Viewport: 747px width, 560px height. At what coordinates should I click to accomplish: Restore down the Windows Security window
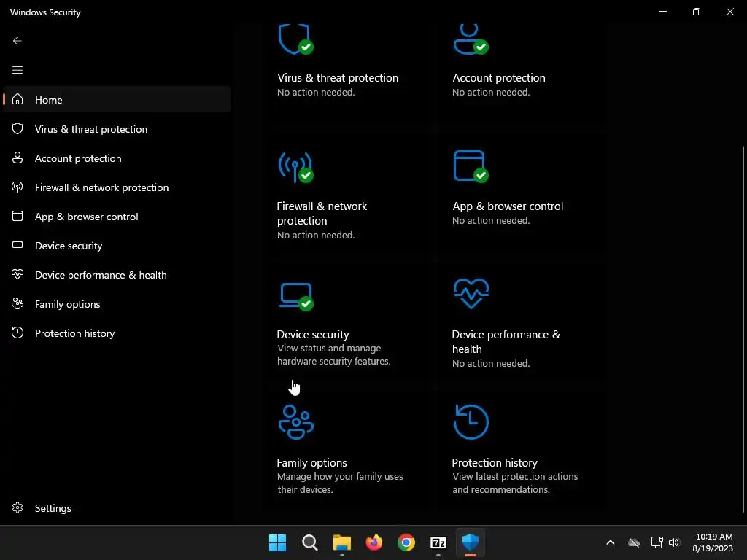click(x=697, y=12)
